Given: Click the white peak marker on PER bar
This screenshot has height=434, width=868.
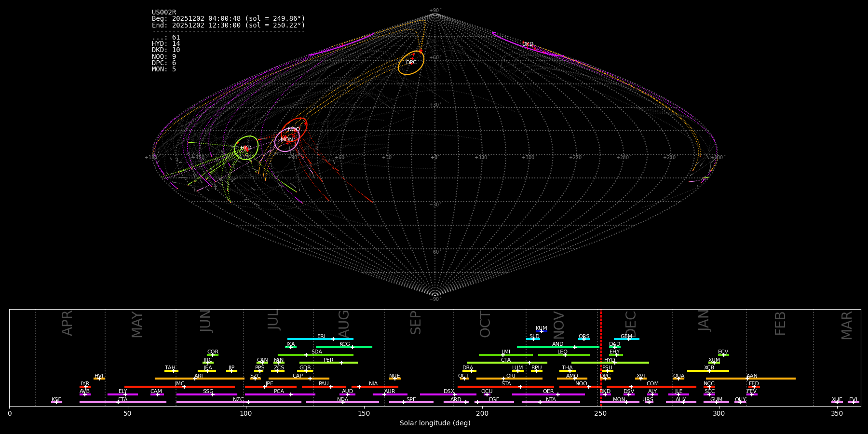Looking at the screenshot, I should (341, 363).
